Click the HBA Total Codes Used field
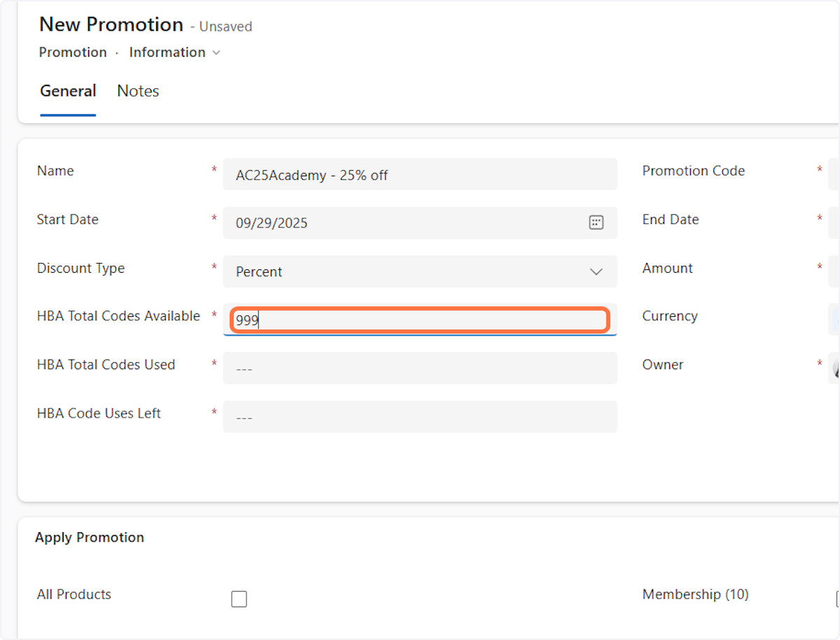This screenshot has height=640, width=840. click(x=420, y=368)
